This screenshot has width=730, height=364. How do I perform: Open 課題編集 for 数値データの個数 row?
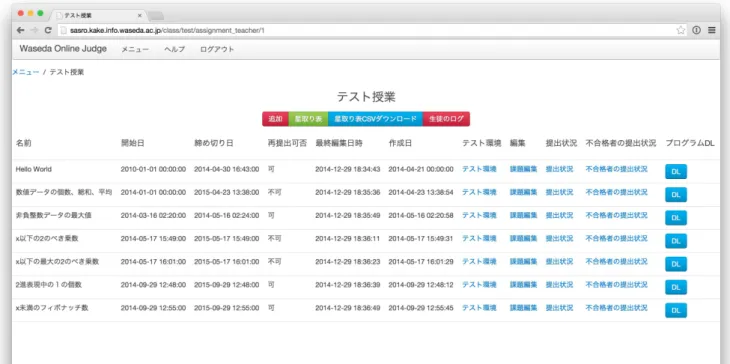[524, 192]
